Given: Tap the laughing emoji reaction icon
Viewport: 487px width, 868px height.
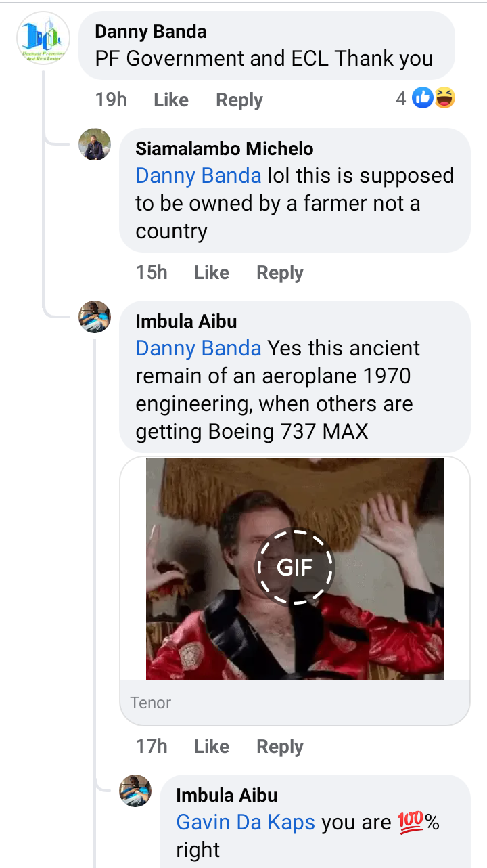Looking at the screenshot, I should coord(444,99).
